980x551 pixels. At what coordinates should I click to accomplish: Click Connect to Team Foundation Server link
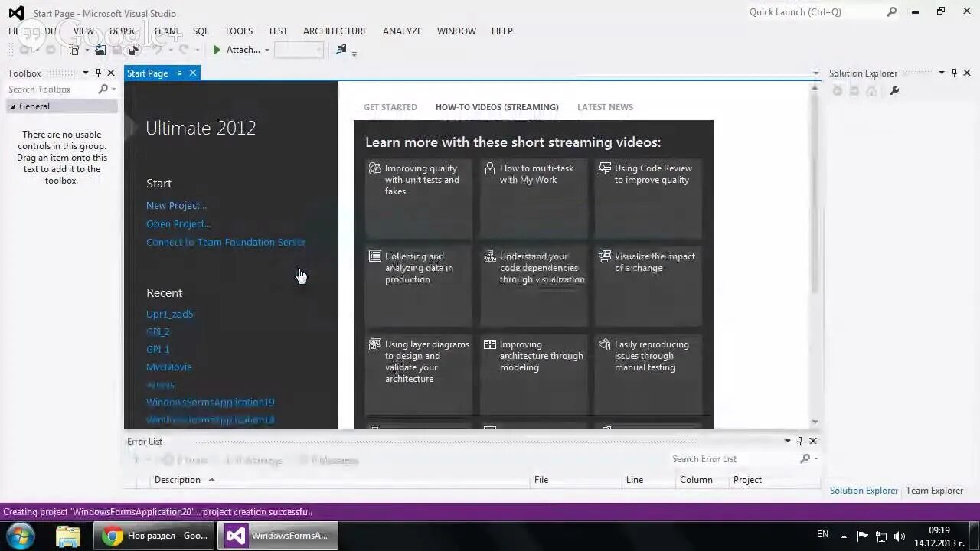click(226, 242)
